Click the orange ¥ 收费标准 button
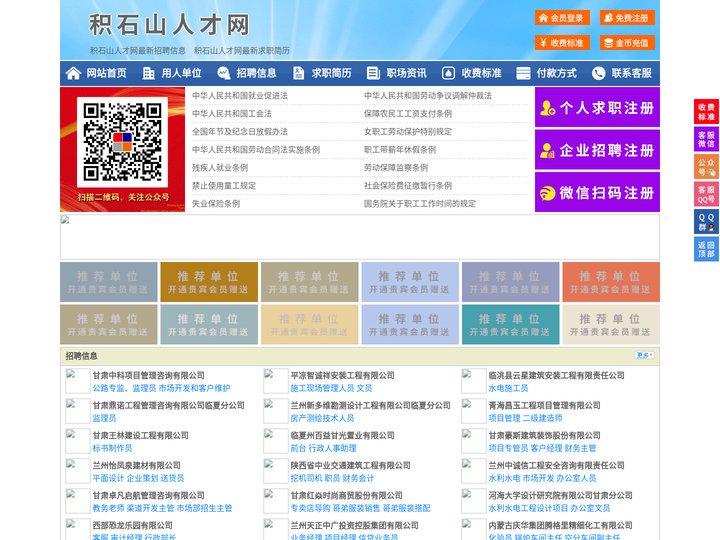Image resolution: width=720 pixels, height=540 pixels. tap(562, 43)
